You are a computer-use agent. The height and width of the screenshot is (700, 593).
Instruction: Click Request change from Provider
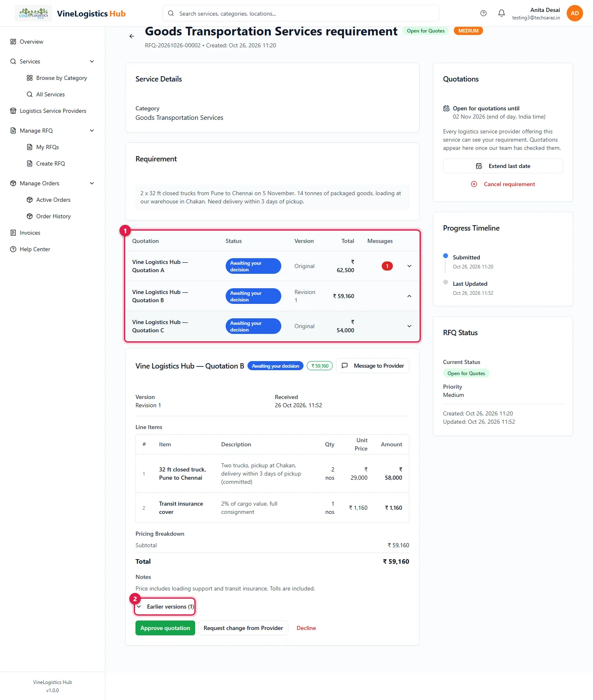point(243,628)
